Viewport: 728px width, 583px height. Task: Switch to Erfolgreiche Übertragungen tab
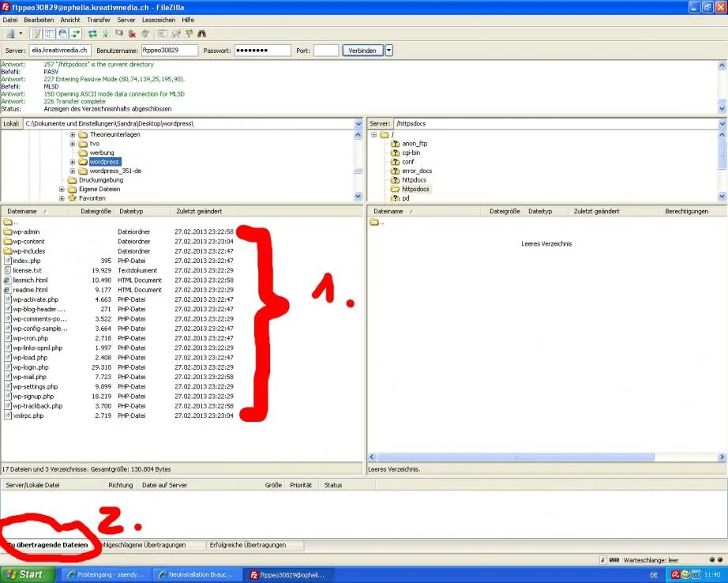pyautogui.click(x=248, y=545)
